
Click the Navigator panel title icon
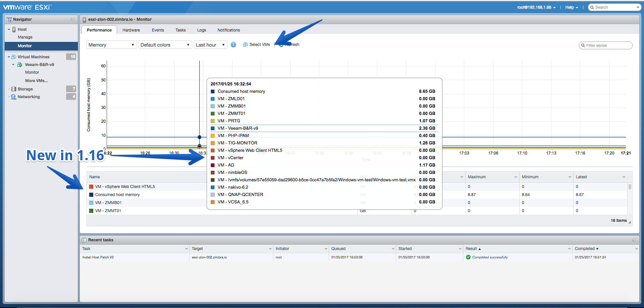(x=9, y=19)
